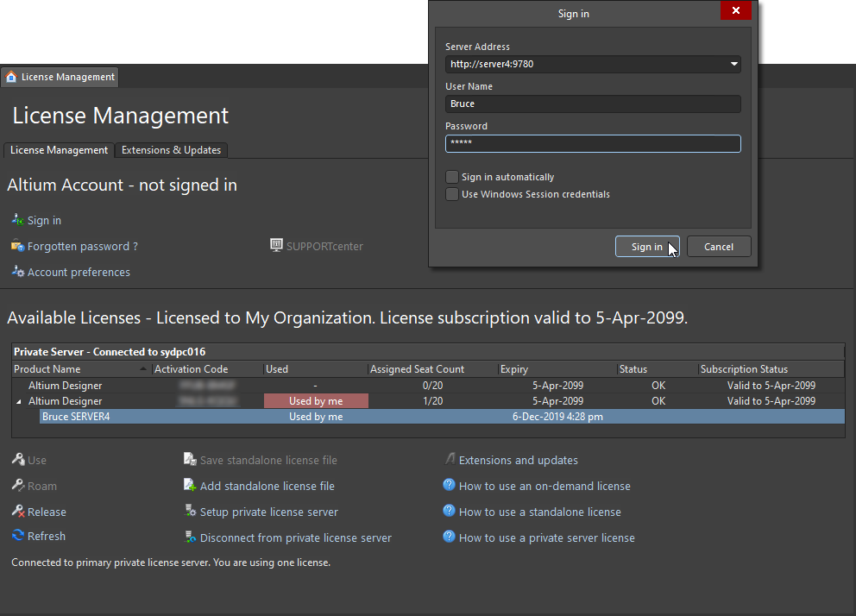856x616 pixels.
Task: Check Use Windows Session credentials
Action: tap(452, 194)
